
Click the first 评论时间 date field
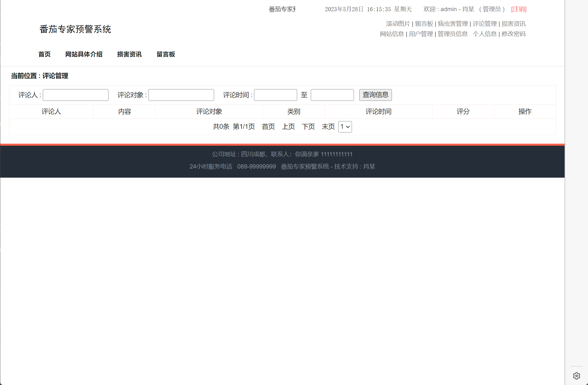tap(275, 95)
